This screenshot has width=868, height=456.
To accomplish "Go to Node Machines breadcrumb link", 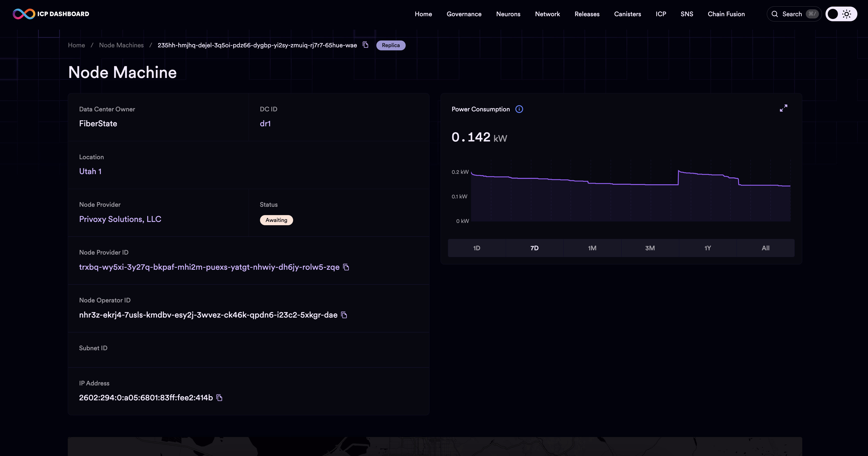I will (x=121, y=45).
